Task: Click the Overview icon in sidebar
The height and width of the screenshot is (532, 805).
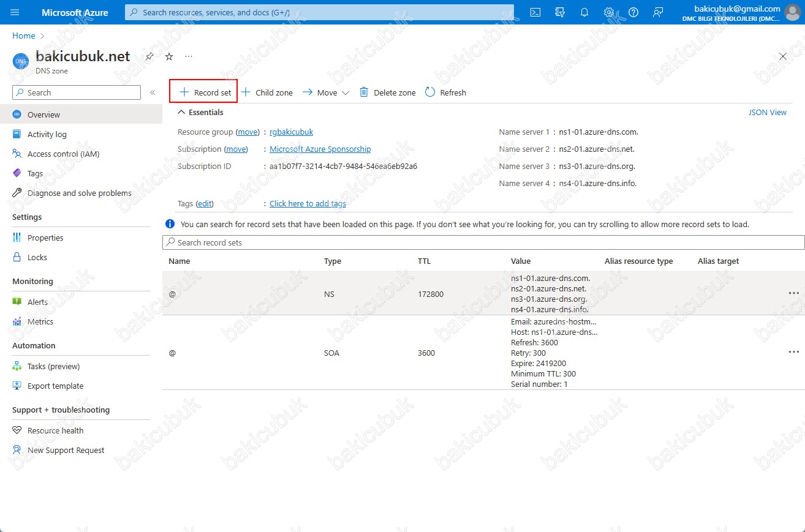Action: (17, 114)
